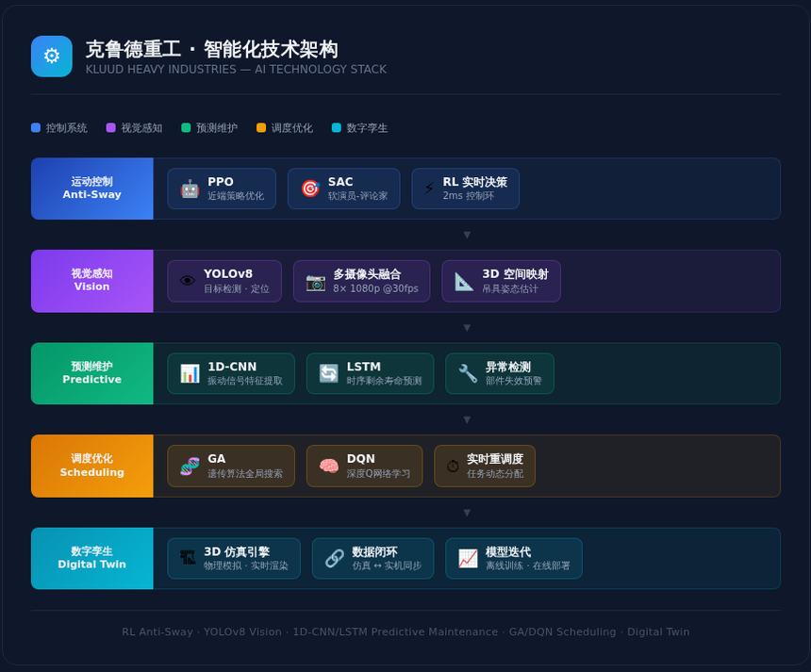811x672 pixels.
Task: Click the 视觉感知 legend label
Action: point(141,127)
